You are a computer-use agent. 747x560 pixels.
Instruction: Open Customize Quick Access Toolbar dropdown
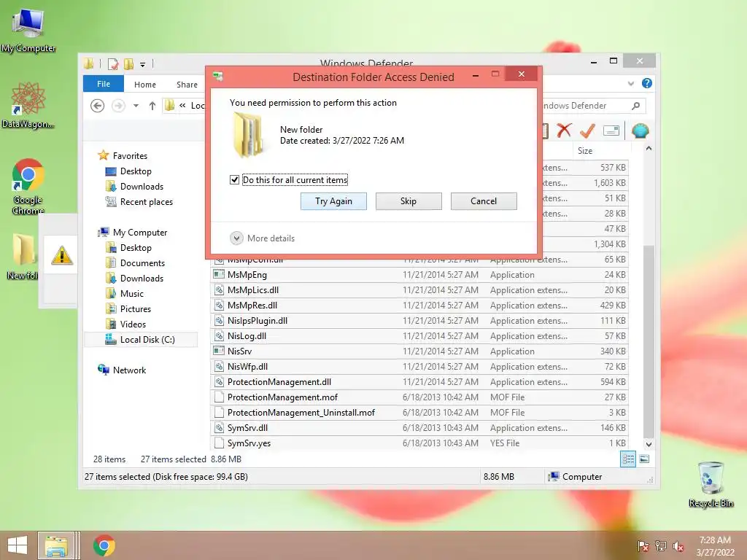142,64
